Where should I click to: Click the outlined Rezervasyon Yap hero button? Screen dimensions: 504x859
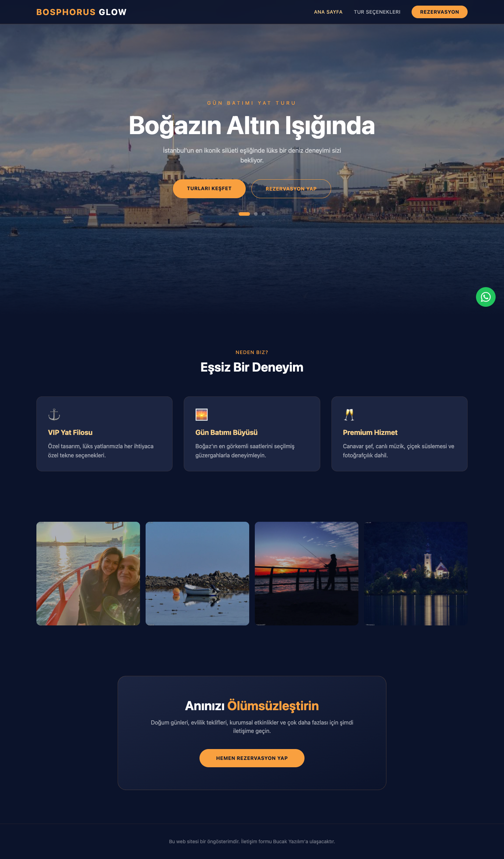point(291,189)
